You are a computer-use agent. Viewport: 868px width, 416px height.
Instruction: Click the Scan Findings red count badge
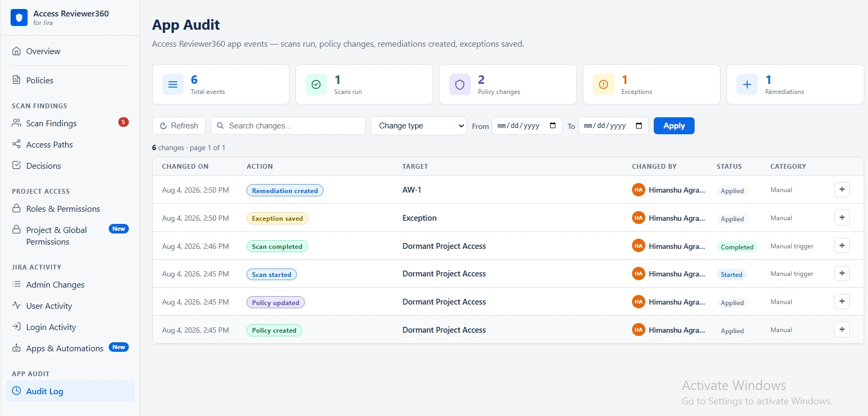point(123,122)
